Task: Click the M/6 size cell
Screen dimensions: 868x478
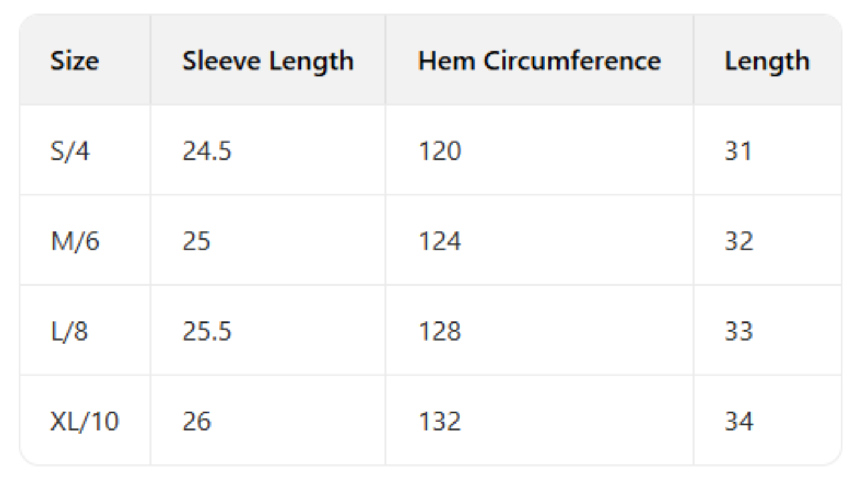Action: [75, 241]
